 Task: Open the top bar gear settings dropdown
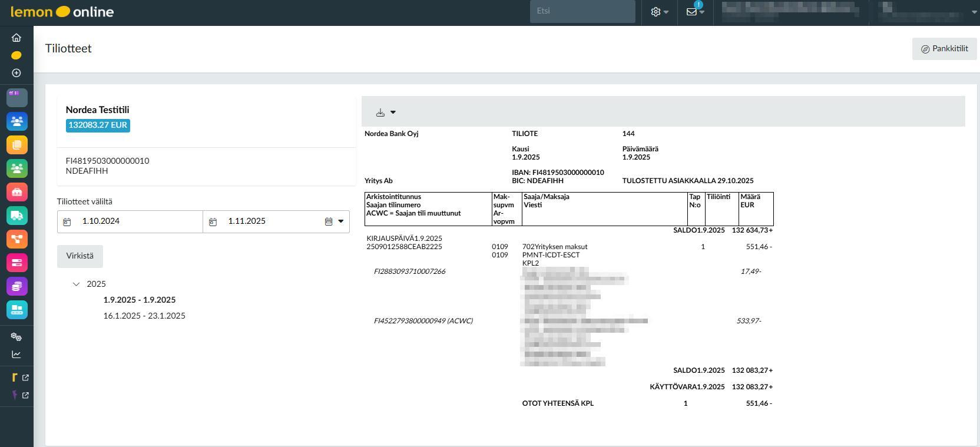pyautogui.click(x=659, y=12)
